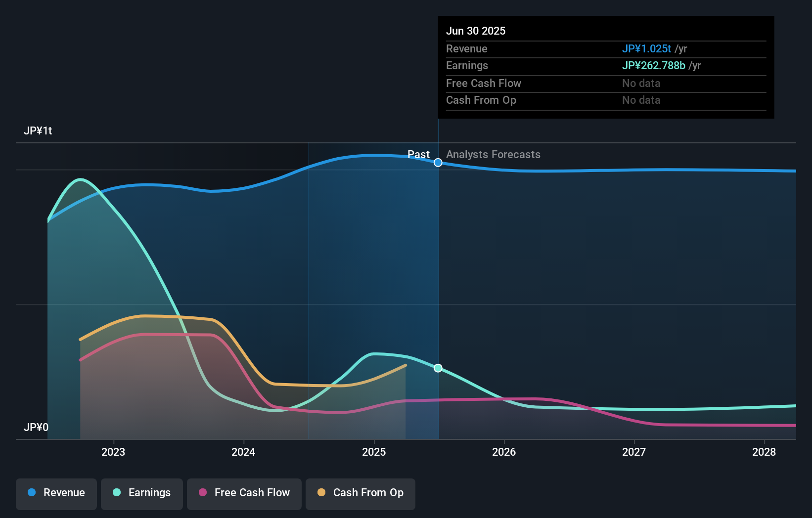This screenshot has width=812, height=518.
Task: Select the Analysts Forecasts section label
Action: 493,154
